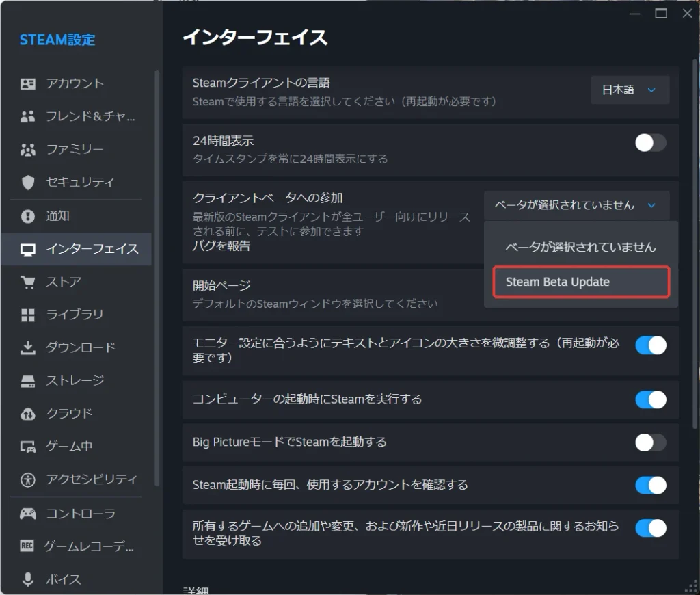This screenshot has height=595, width=700.
Task: Open the ストレージ settings section
Action: coord(77,381)
